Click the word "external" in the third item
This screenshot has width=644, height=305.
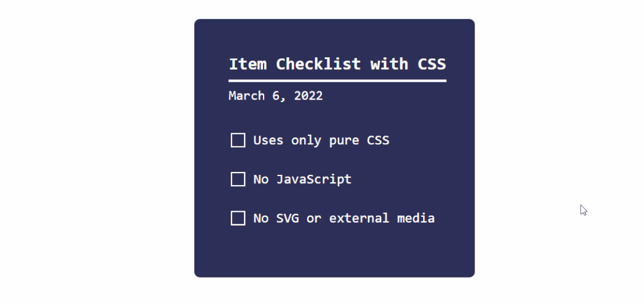pyautogui.click(x=359, y=218)
